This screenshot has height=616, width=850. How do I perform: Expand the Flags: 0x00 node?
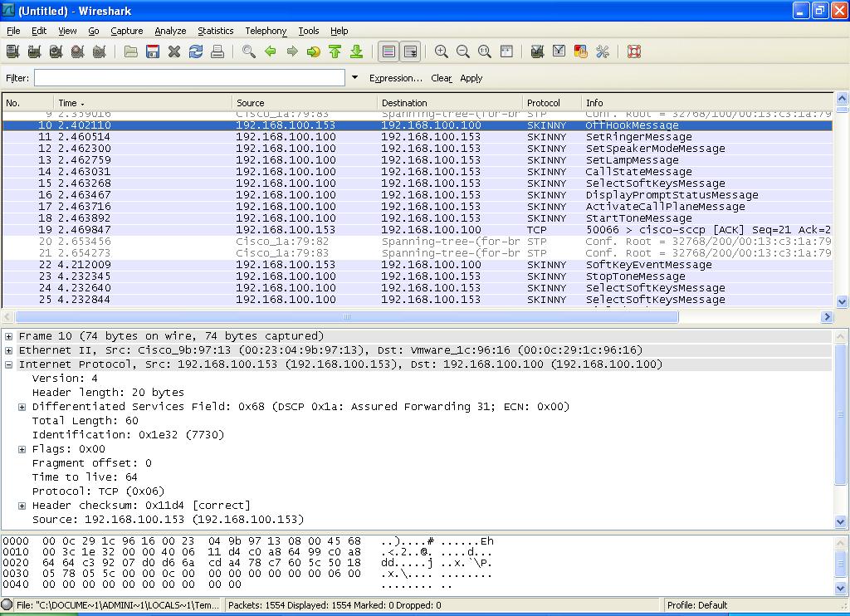(22, 449)
